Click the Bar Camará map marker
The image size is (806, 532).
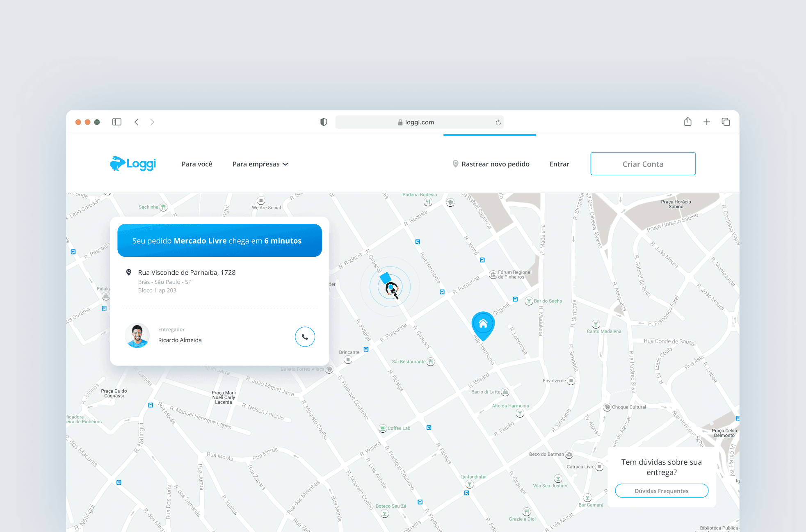[x=587, y=498]
